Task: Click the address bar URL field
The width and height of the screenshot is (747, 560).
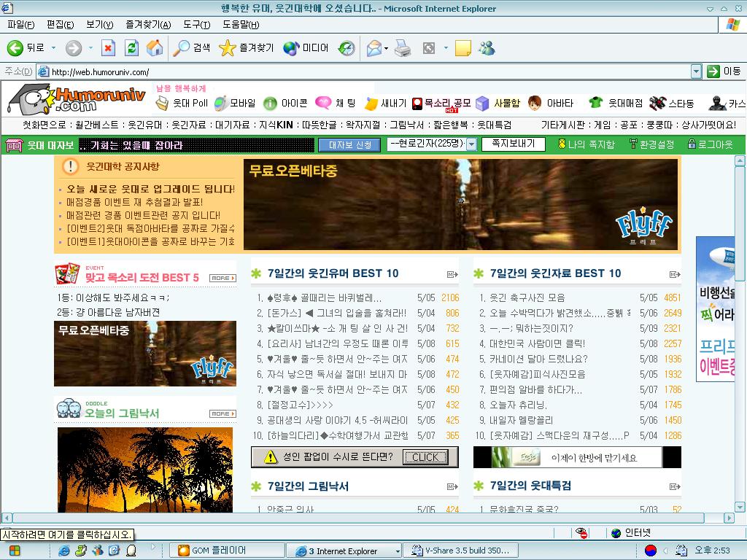Action: coord(363,72)
